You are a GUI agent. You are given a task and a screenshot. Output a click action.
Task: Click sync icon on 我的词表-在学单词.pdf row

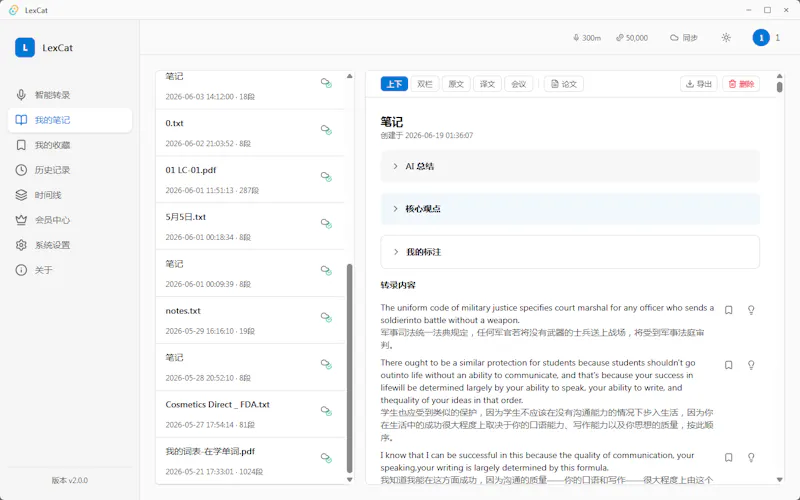coord(327,458)
